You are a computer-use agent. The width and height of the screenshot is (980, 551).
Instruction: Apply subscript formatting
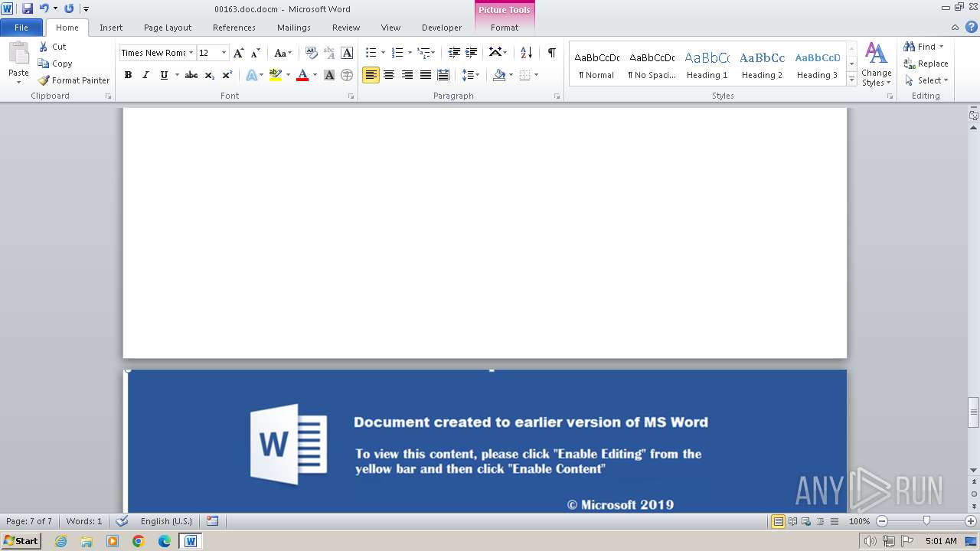210,75
